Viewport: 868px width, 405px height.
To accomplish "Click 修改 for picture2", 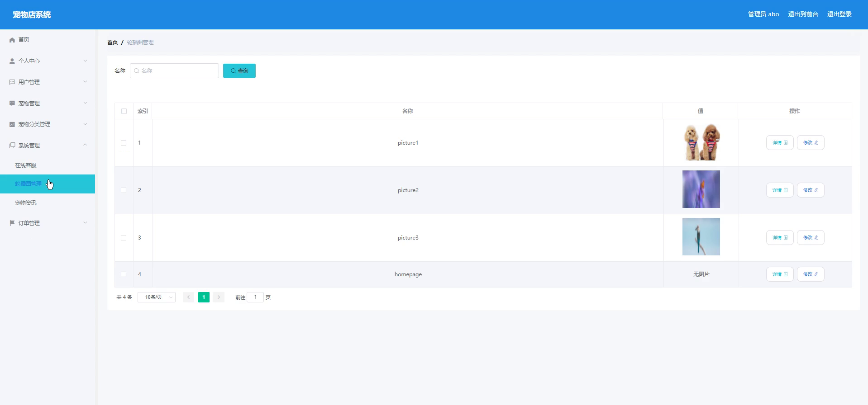I will (811, 190).
